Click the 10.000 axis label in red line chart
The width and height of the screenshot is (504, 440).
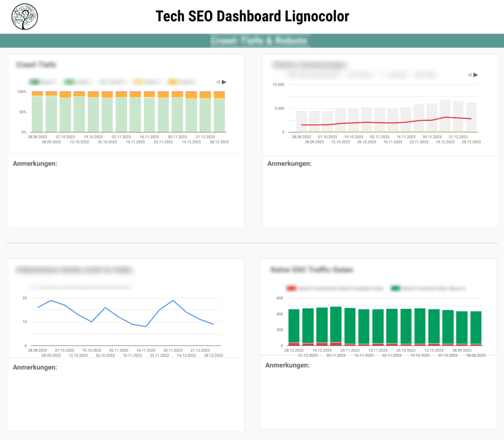[279, 85]
